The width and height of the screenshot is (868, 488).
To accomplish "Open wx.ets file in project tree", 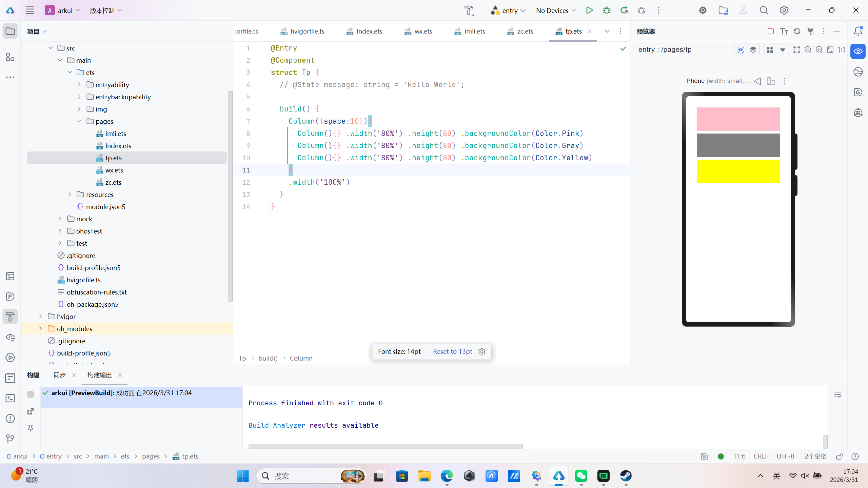I will pos(114,170).
